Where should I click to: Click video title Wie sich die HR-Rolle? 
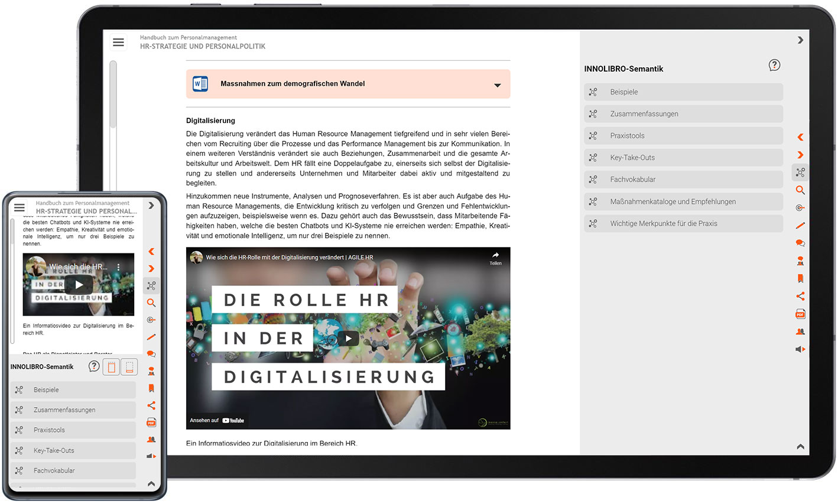click(x=290, y=258)
